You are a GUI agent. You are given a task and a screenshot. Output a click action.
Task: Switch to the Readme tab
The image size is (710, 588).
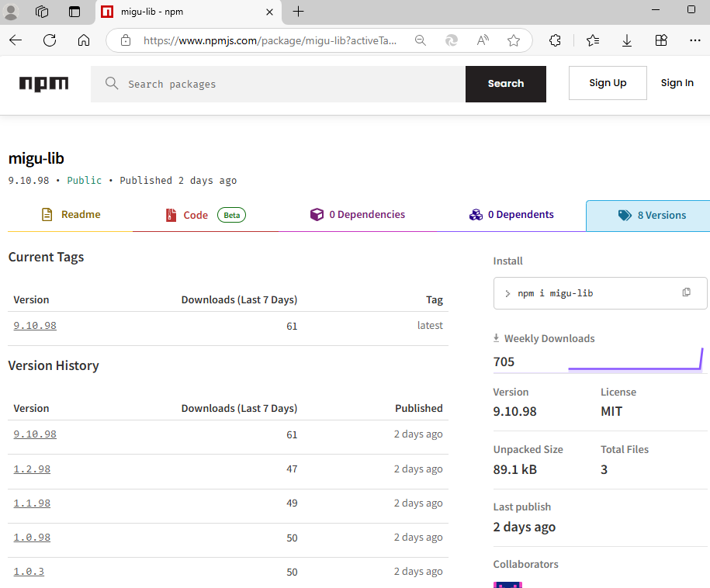pos(71,215)
